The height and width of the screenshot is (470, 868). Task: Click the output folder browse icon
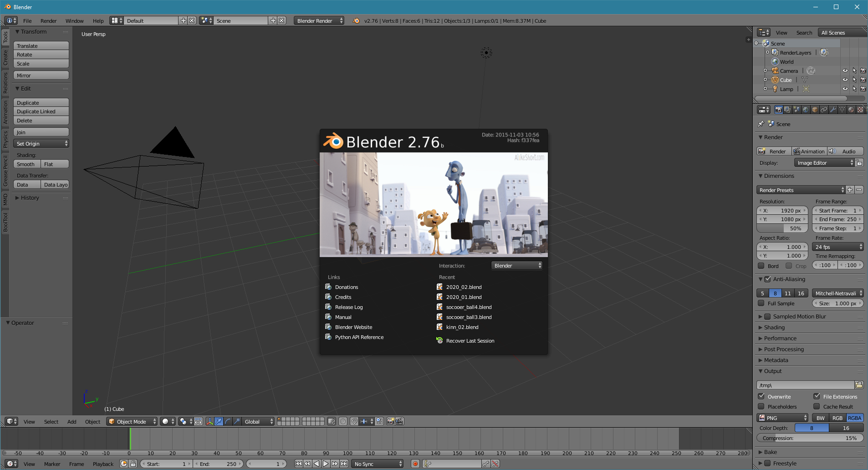(859, 385)
